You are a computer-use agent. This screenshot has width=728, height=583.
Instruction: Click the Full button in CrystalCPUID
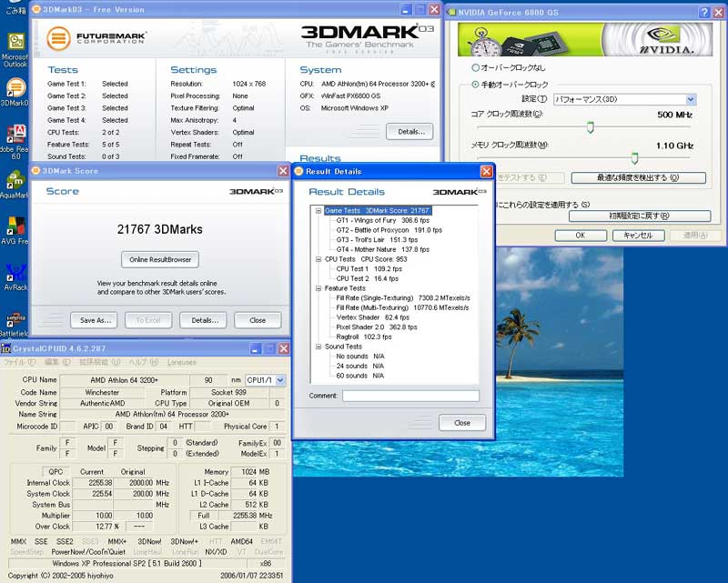point(203,516)
